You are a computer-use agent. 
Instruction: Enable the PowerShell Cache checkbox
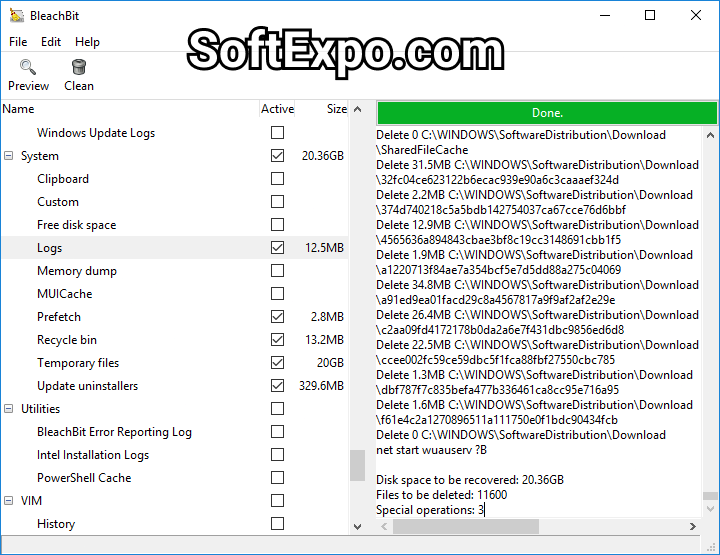tap(277, 477)
